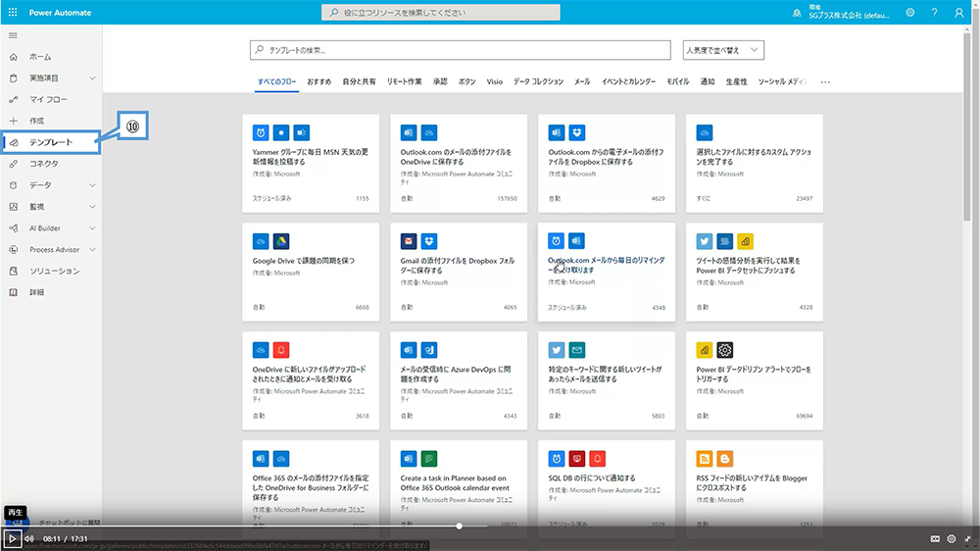980x551 pixels.
Task: Open the user account icon
Action: 958,13
